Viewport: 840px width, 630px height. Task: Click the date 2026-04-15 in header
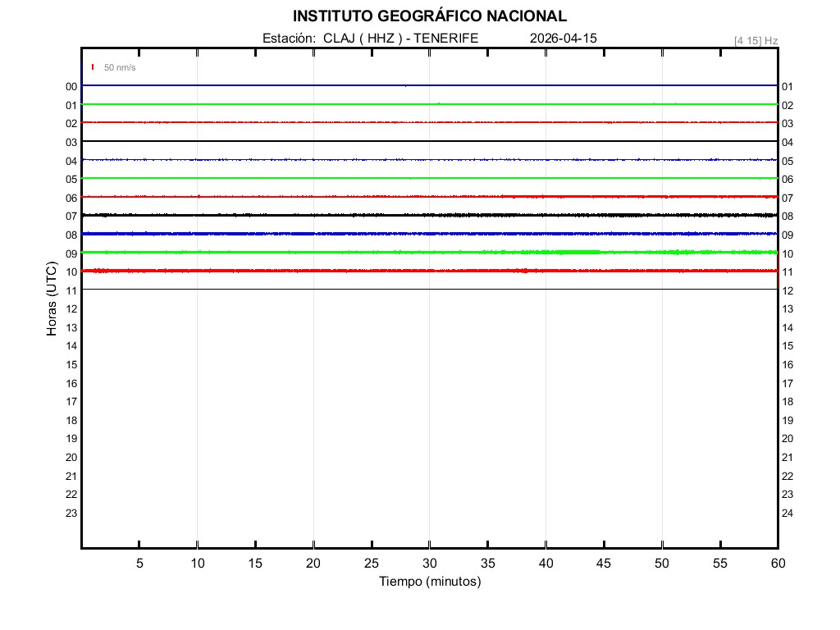pos(564,38)
